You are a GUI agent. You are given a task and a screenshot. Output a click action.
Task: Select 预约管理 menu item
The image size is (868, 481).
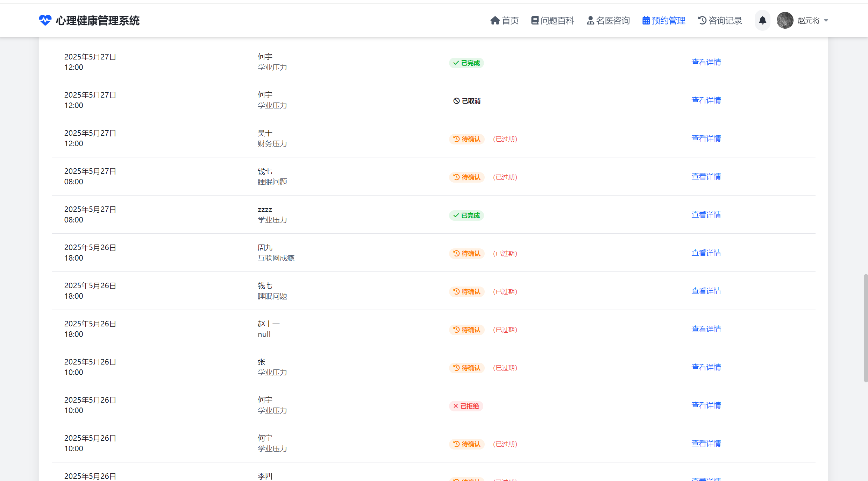pos(664,21)
